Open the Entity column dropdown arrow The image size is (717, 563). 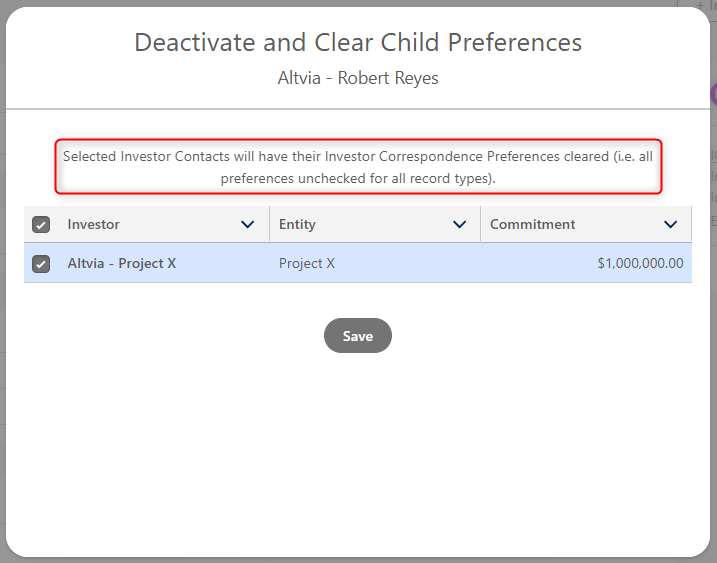[x=459, y=225]
